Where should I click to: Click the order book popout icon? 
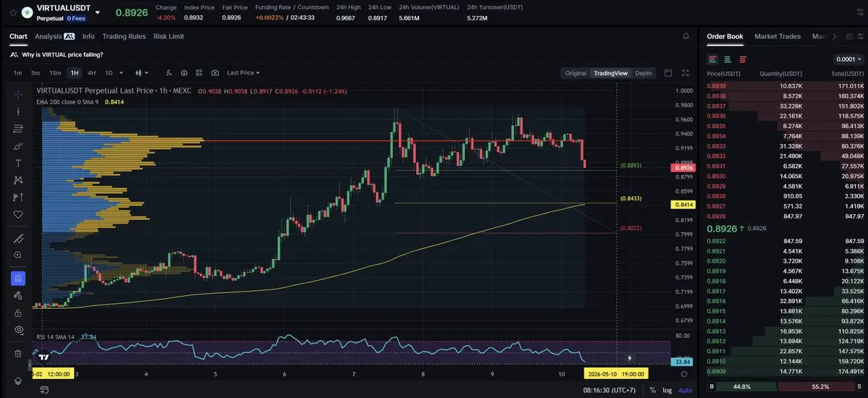849,36
